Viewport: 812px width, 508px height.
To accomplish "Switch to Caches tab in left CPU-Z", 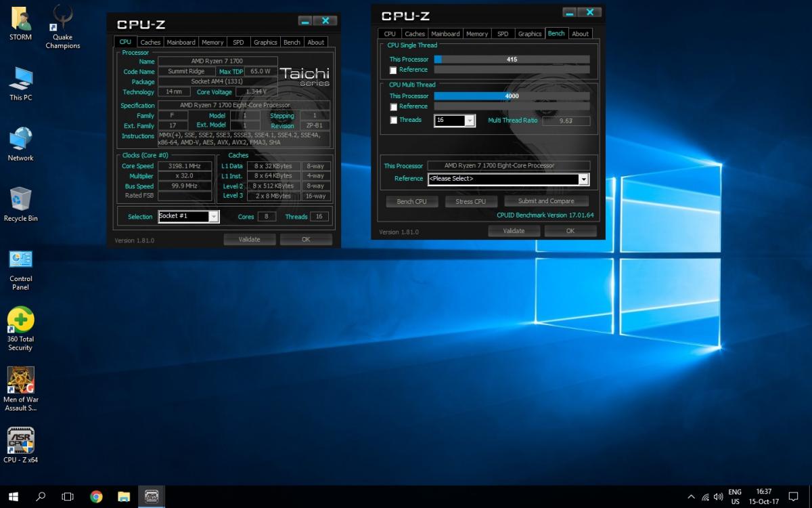I will coord(150,42).
